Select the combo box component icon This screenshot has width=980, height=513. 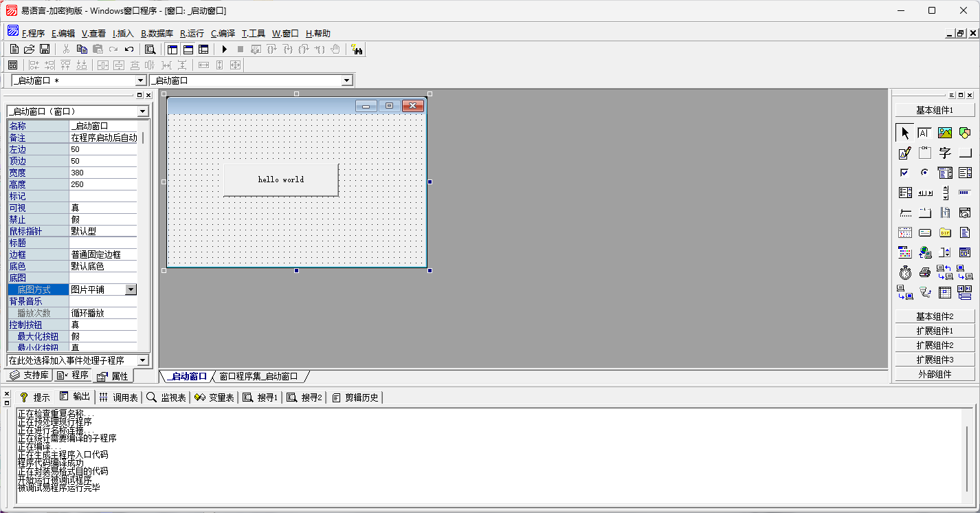(x=945, y=173)
